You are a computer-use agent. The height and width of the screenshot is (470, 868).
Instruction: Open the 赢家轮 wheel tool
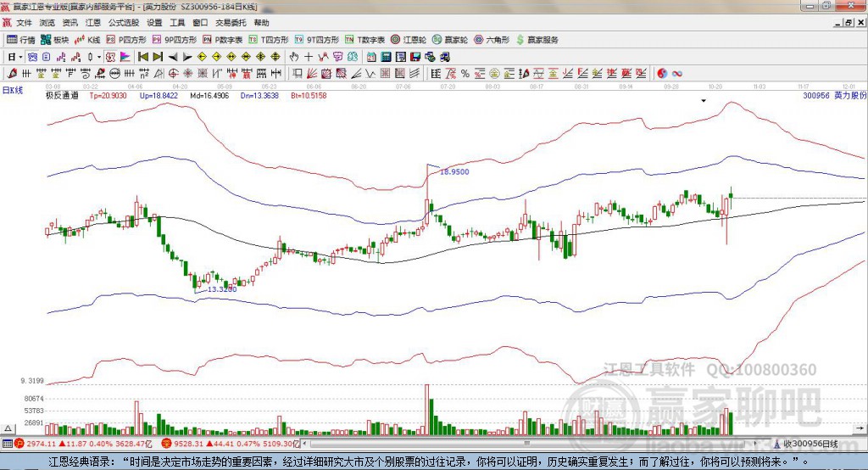tap(450, 40)
